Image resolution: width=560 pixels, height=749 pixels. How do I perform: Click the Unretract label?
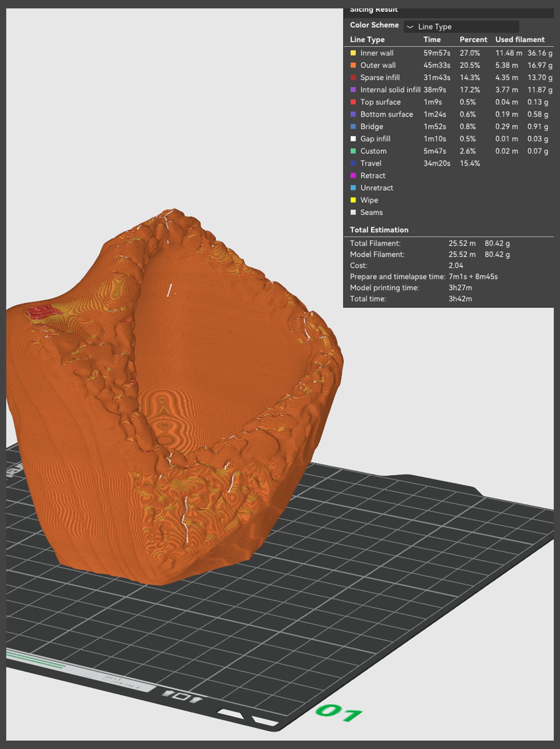pyautogui.click(x=377, y=188)
